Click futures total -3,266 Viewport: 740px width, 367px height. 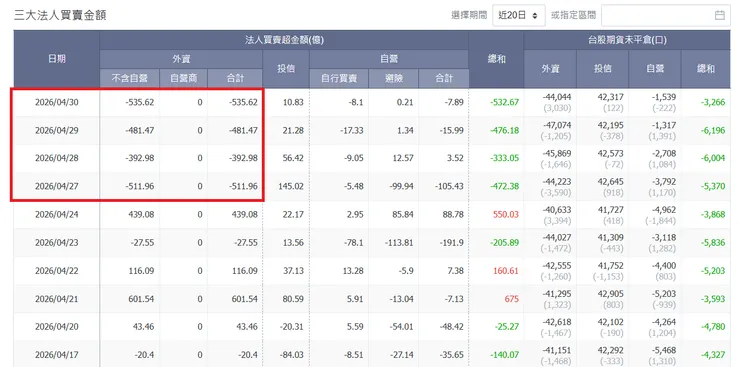click(x=713, y=102)
